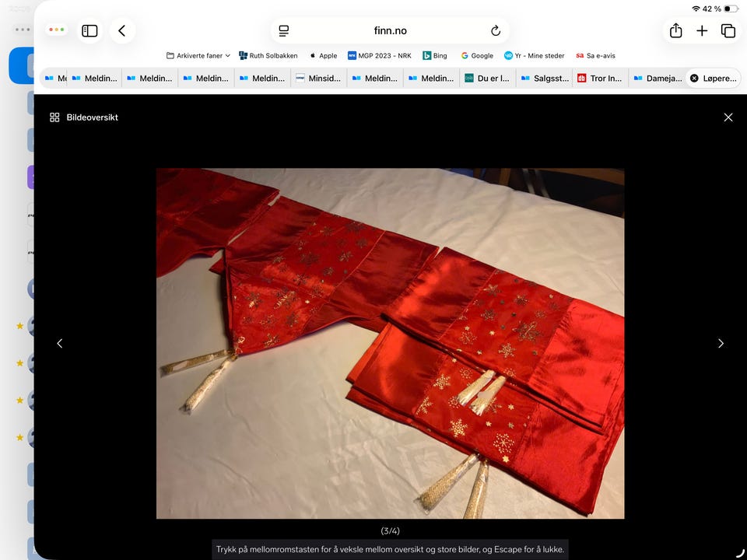This screenshot has width=747, height=560.
Task: Switch to the Dameja... tab
Action: click(658, 78)
